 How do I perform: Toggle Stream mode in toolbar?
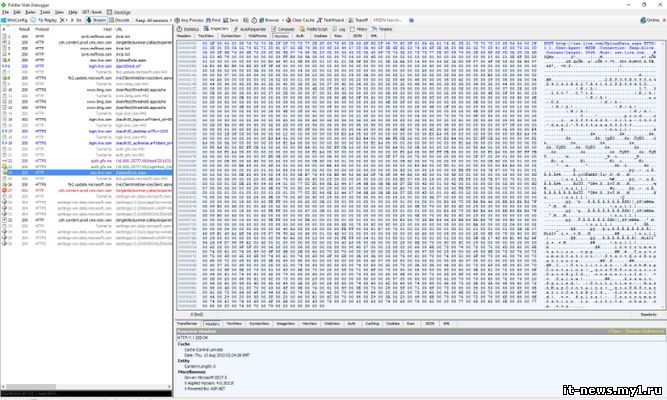(96, 20)
